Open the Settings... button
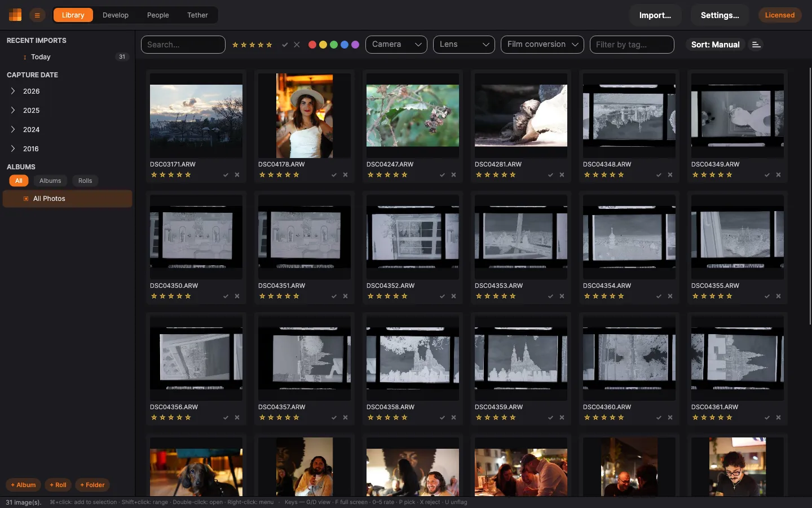This screenshot has height=508, width=812. tap(720, 15)
